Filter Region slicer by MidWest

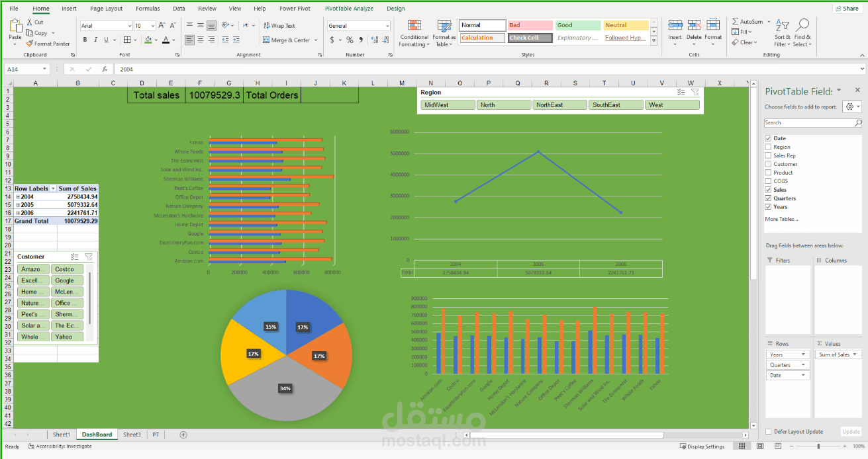448,104
